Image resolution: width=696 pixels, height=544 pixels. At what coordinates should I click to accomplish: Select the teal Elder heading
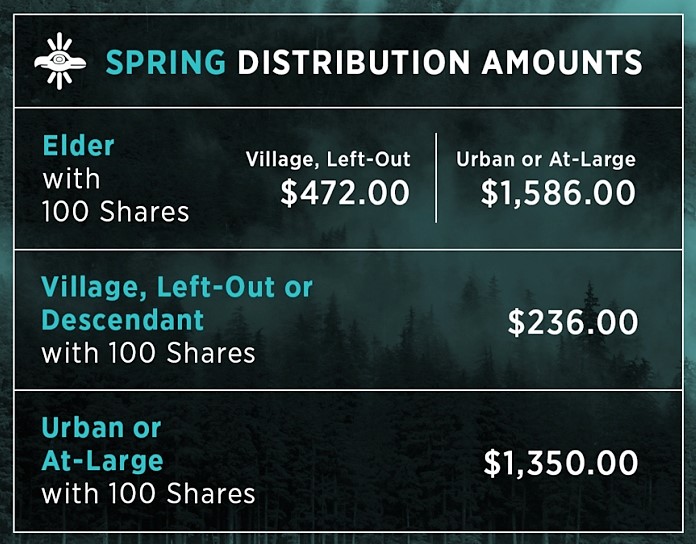78,146
